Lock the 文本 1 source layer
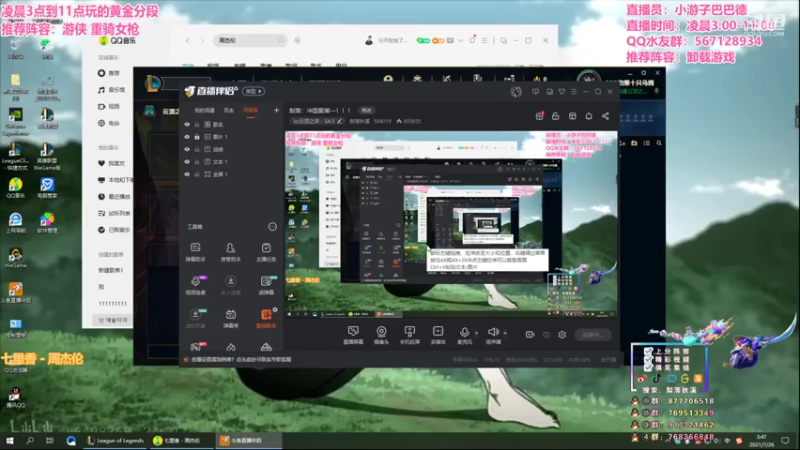Image resolution: width=800 pixels, height=450 pixels. (x=197, y=162)
